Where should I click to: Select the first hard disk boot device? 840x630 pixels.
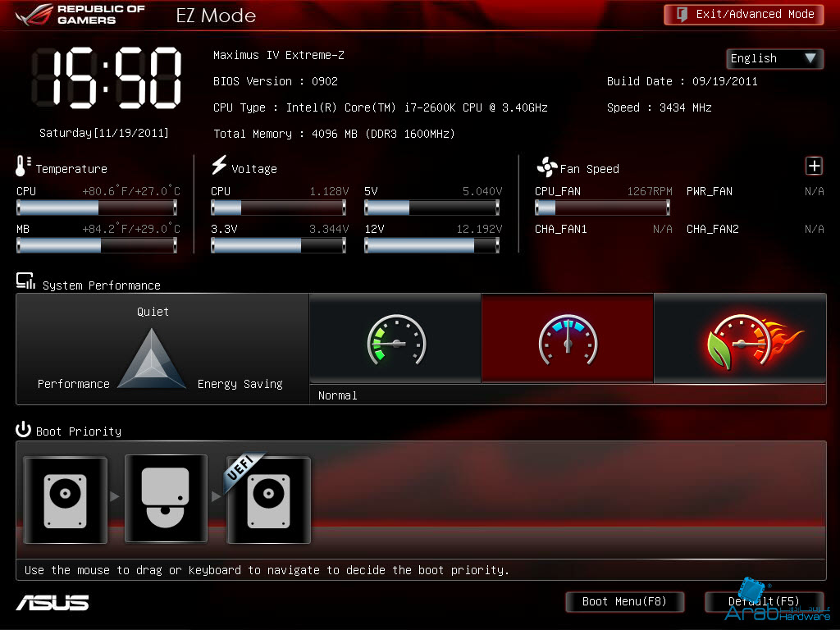pyautogui.click(x=66, y=500)
